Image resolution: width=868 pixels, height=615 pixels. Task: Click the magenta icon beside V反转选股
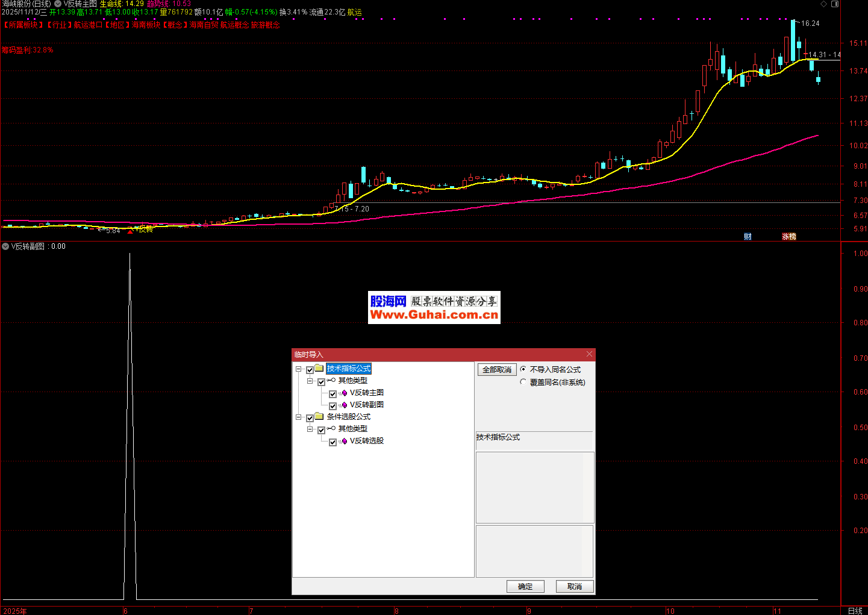point(344,442)
